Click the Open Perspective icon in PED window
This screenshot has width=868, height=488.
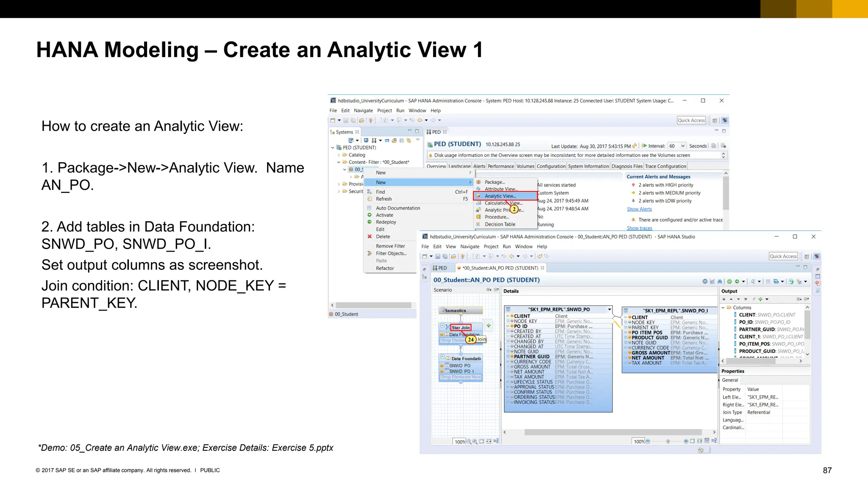coord(715,120)
